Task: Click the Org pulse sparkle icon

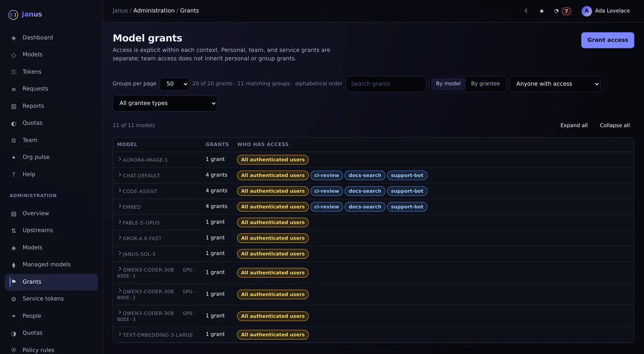Action: pyautogui.click(x=14, y=157)
